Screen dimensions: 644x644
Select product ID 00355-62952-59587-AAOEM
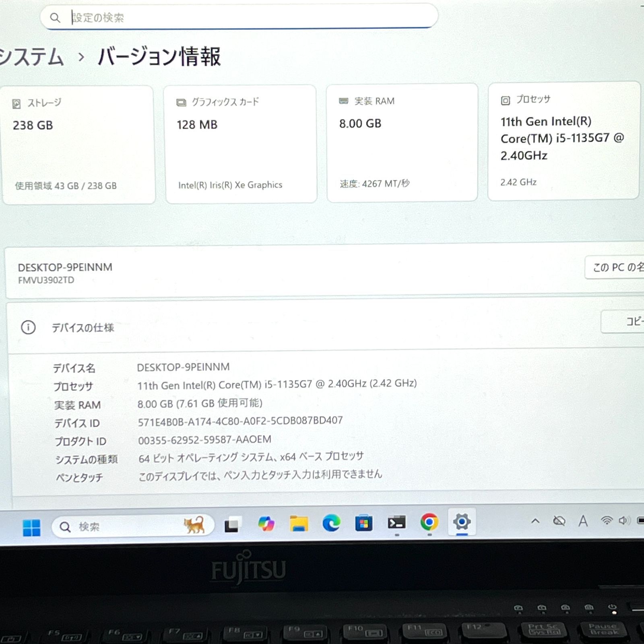[x=205, y=440]
